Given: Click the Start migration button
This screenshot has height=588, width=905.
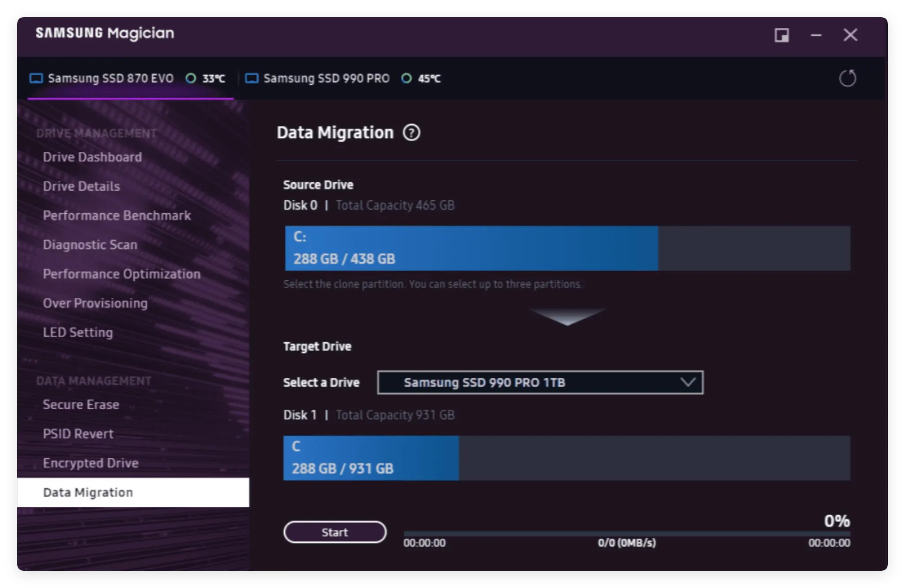Looking at the screenshot, I should [335, 532].
